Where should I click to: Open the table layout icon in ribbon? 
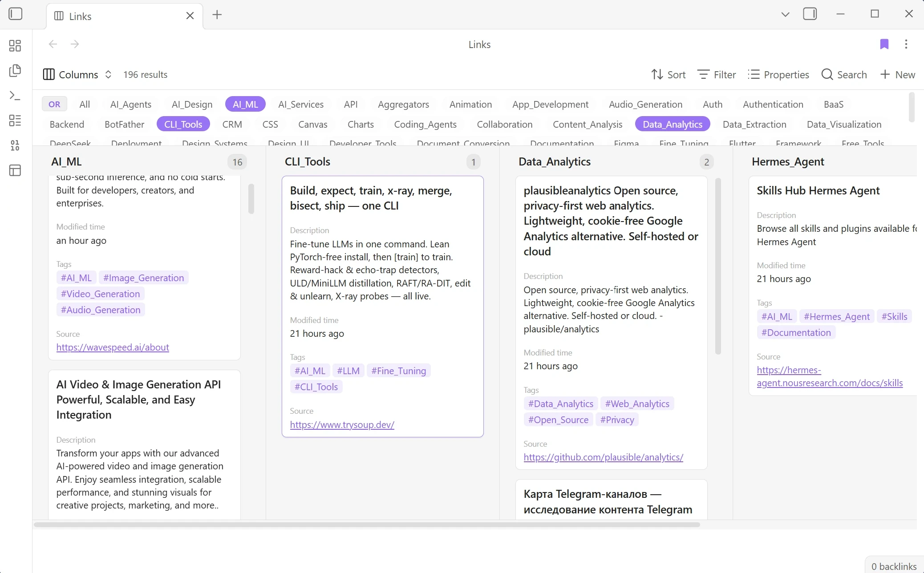tap(15, 170)
